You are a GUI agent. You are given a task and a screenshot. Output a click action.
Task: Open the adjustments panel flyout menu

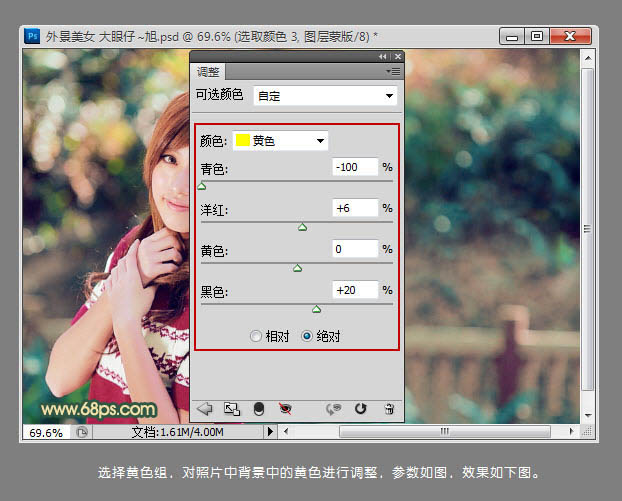point(394,72)
